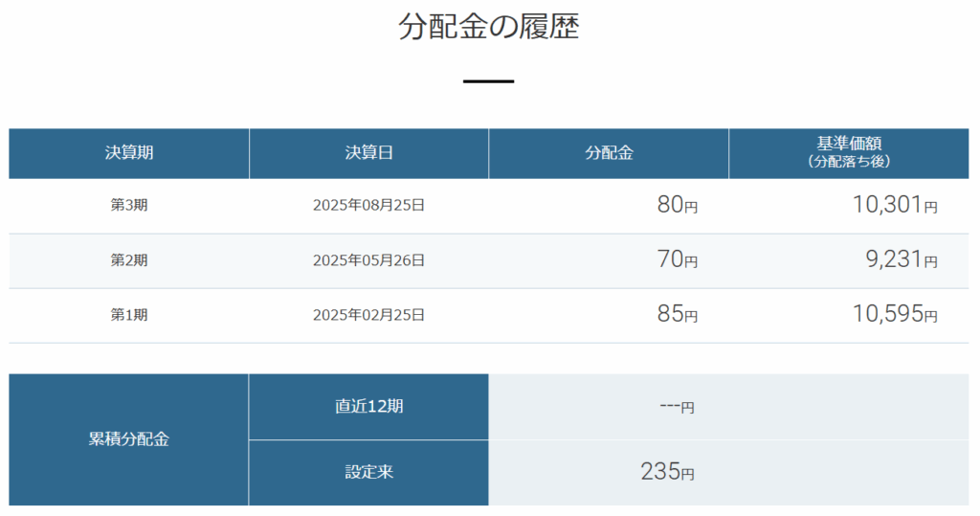Click the 基準価額 (分配落ち後) column header

[848, 153]
